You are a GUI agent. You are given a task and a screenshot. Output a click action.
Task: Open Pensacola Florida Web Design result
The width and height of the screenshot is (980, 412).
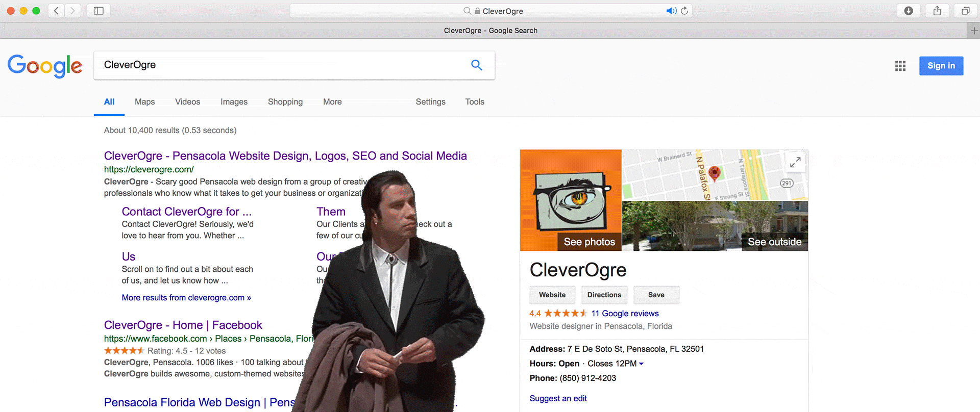(199, 402)
